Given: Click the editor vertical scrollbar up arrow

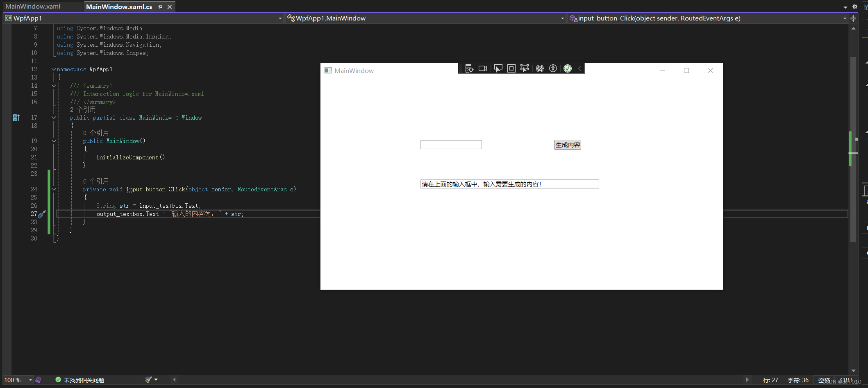Looking at the screenshot, I should (x=853, y=28).
